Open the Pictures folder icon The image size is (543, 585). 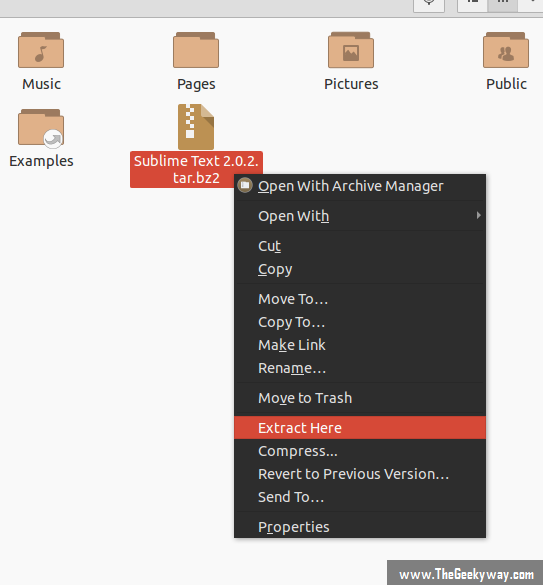pyautogui.click(x=351, y=50)
